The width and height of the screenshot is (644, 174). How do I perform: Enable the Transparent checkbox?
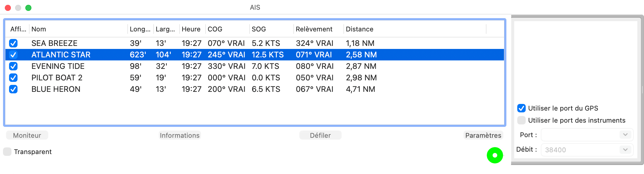7,152
